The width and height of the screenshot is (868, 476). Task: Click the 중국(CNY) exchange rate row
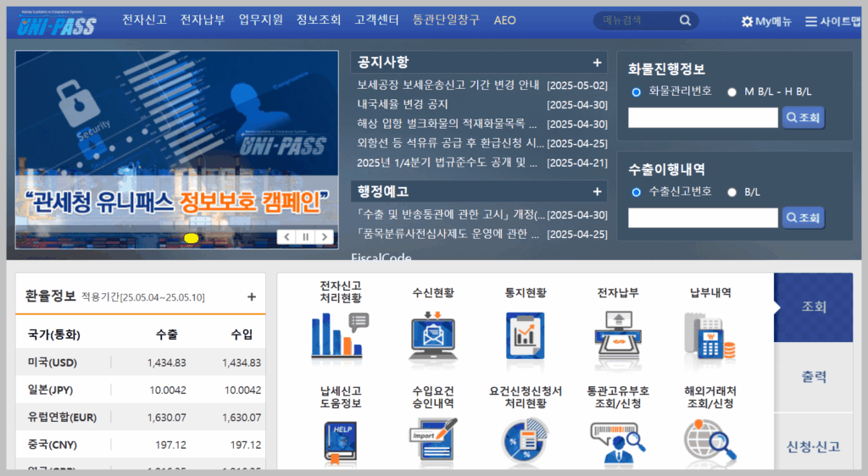tap(141, 445)
